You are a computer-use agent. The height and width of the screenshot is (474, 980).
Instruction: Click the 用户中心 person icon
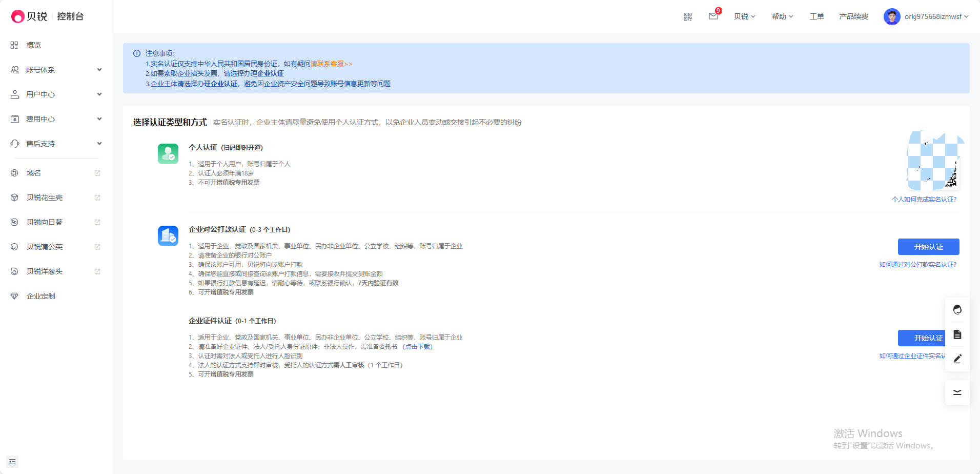click(x=14, y=94)
